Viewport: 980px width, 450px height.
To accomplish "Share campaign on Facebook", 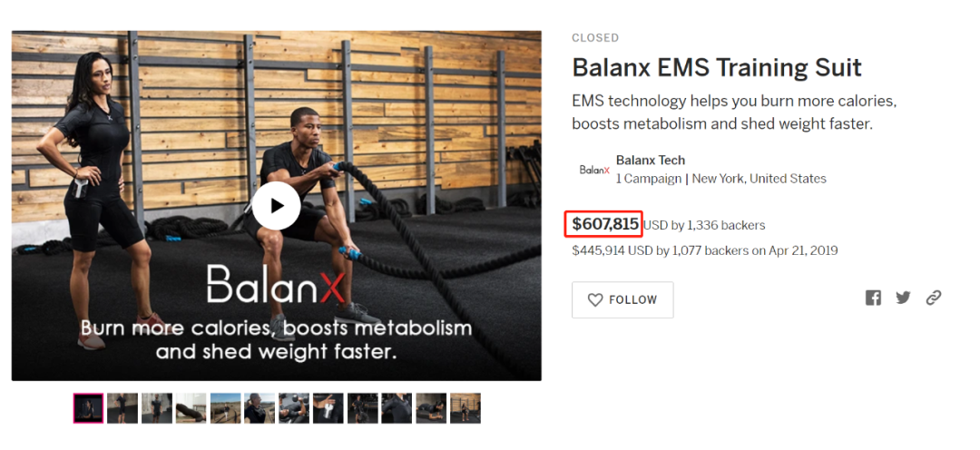I will point(873,298).
